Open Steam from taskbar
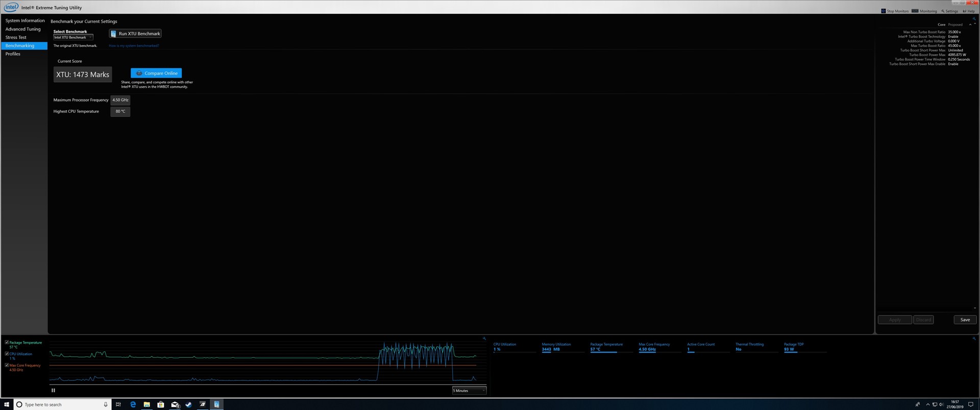 pos(188,404)
